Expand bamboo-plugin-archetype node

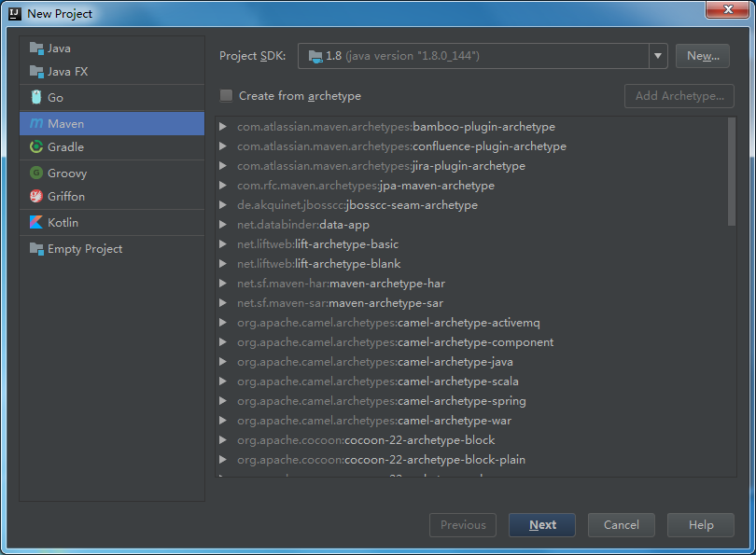click(x=223, y=126)
